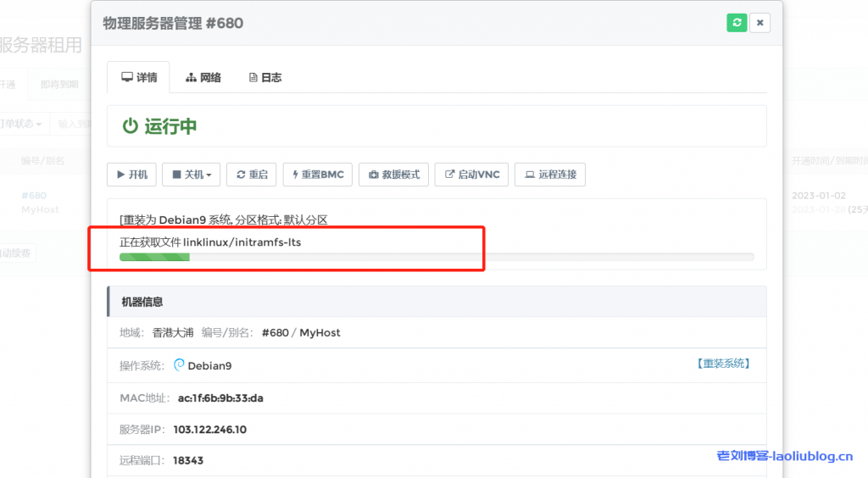Close the 物理服务器管理 #680 dialog
This screenshot has height=478, width=868.
(759, 23)
